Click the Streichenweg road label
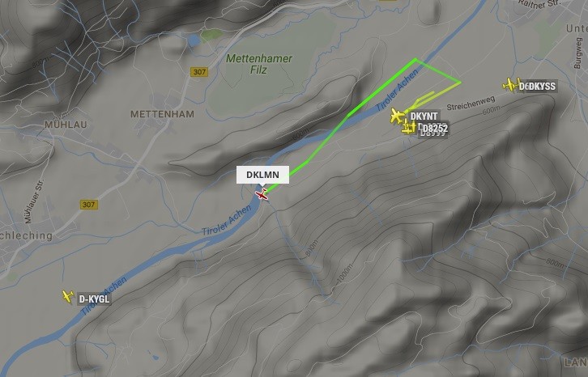Viewport: 588px width, 377px height. click(x=471, y=103)
